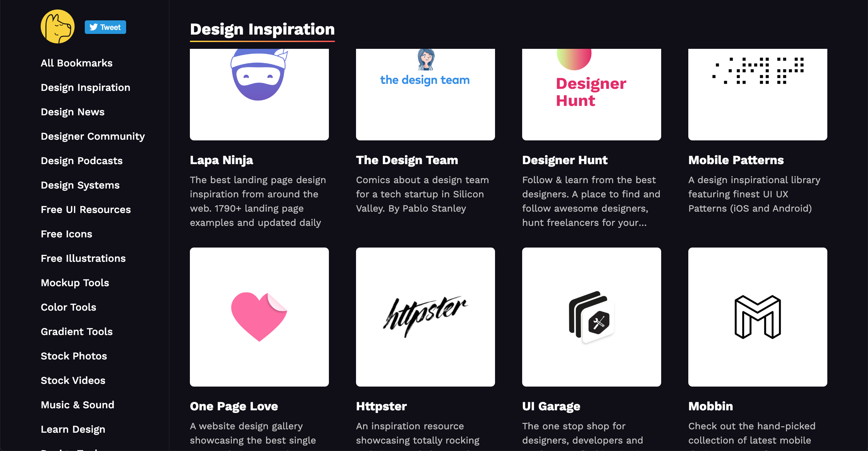868x451 pixels.
Task: Open the Design Systems category
Action: click(x=80, y=185)
